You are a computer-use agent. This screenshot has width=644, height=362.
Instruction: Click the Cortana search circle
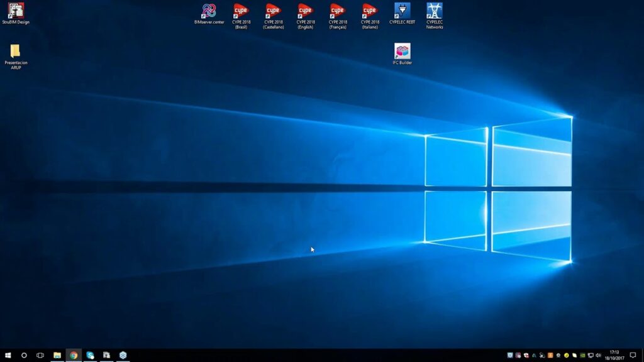point(25,355)
